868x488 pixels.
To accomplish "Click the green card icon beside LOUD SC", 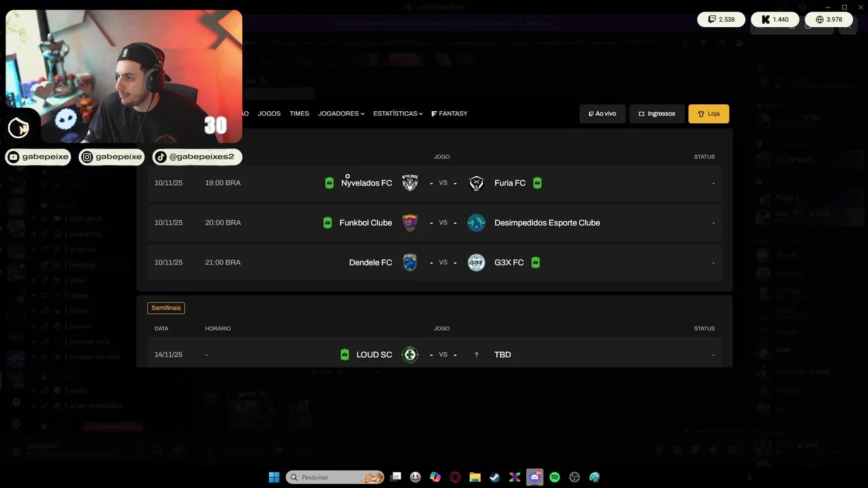I will click(344, 354).
